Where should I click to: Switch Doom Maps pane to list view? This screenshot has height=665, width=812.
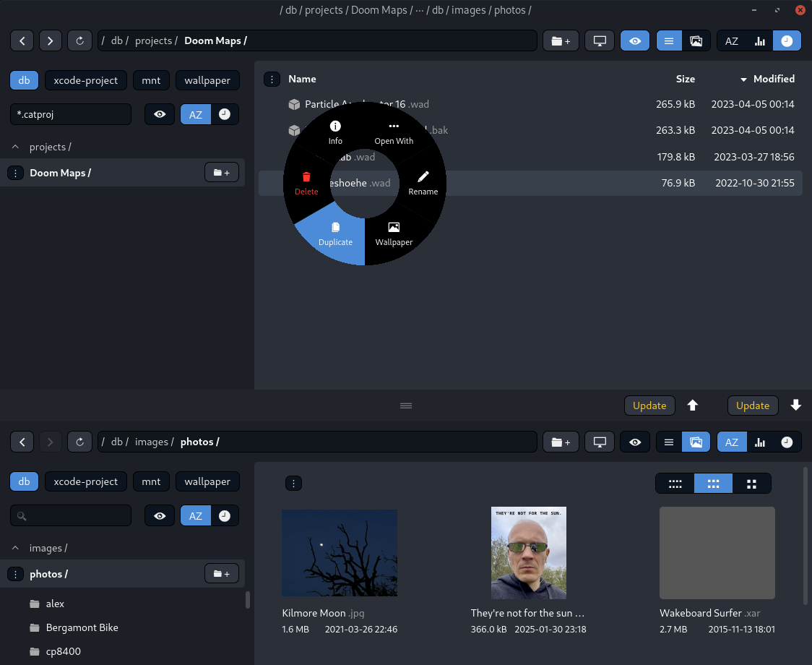(x=669, y=41)
